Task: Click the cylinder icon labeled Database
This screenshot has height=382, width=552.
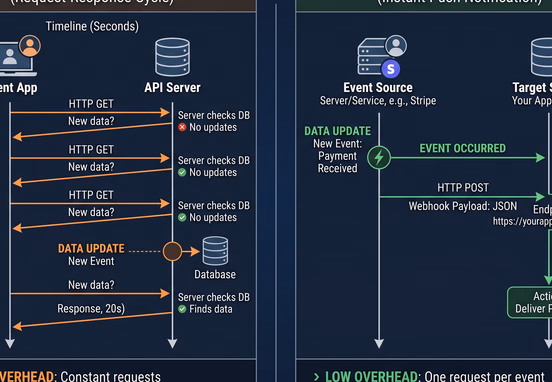Action: click(215, 251)
